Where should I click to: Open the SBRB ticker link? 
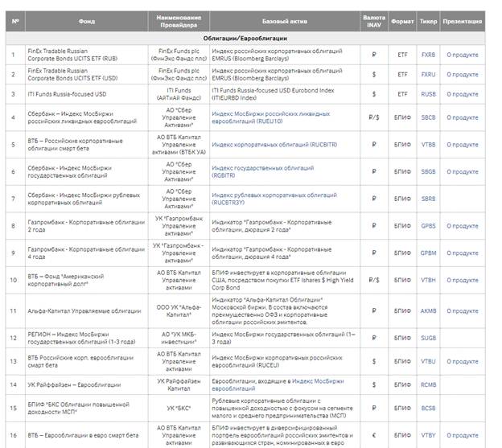tap(428, 199)
